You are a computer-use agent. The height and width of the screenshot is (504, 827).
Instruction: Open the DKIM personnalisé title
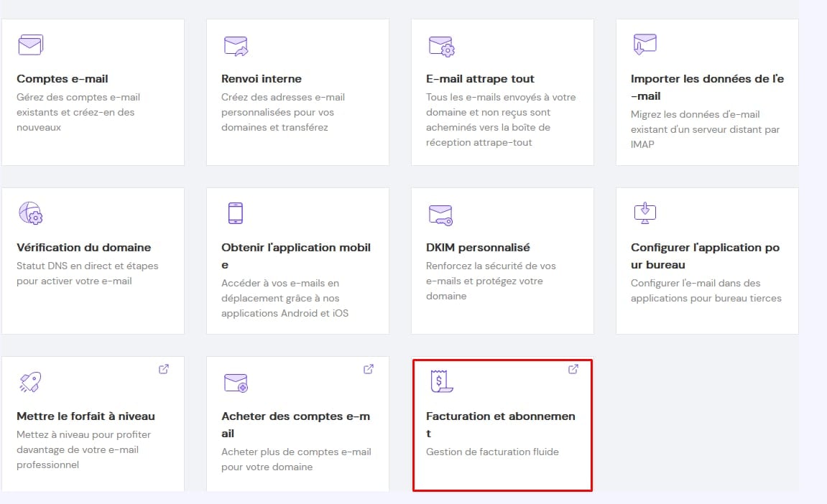478,248
